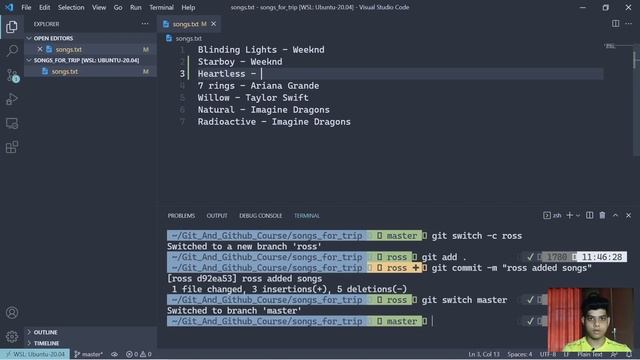Open the launch profile dropdown arrow in terminal
This screenshot has width=640, height=360.
coord(578,216)
